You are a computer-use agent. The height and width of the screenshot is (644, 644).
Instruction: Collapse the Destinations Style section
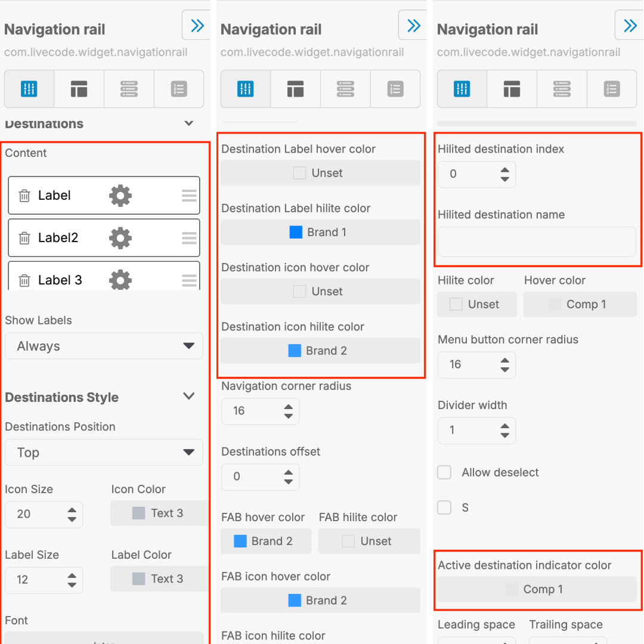click(189, 397)
